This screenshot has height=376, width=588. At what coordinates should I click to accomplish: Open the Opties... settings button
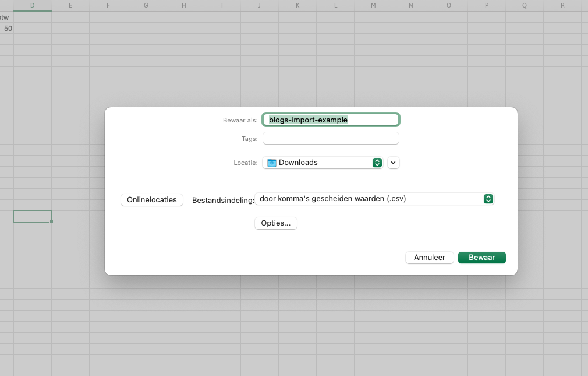(x=275, y=223)
